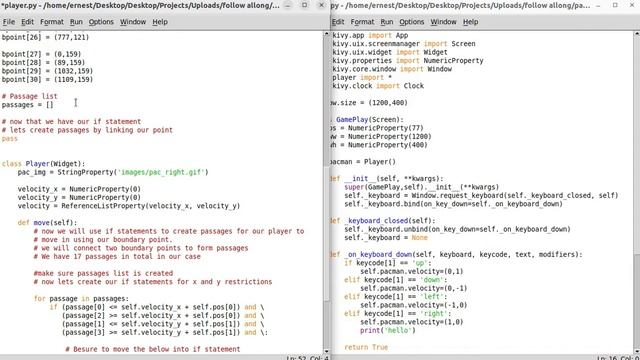Open the Format menu in player.py window
The width and height of the screenshot is (640, 360).
pos(52,22)
